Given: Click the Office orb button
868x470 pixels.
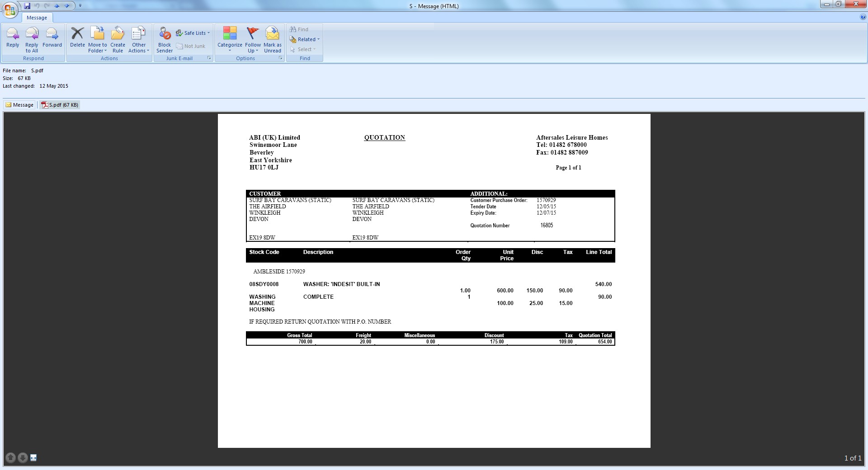Looking at the screenshot, I should click(10, 10).
